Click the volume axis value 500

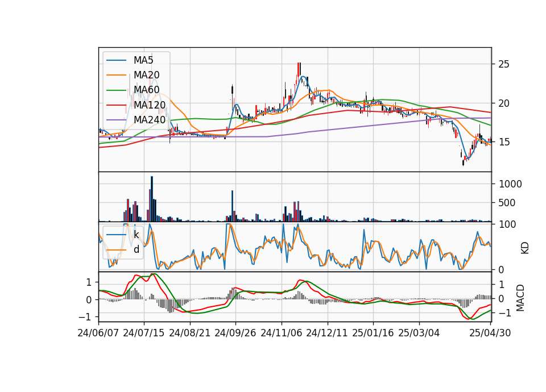point(507,203)
